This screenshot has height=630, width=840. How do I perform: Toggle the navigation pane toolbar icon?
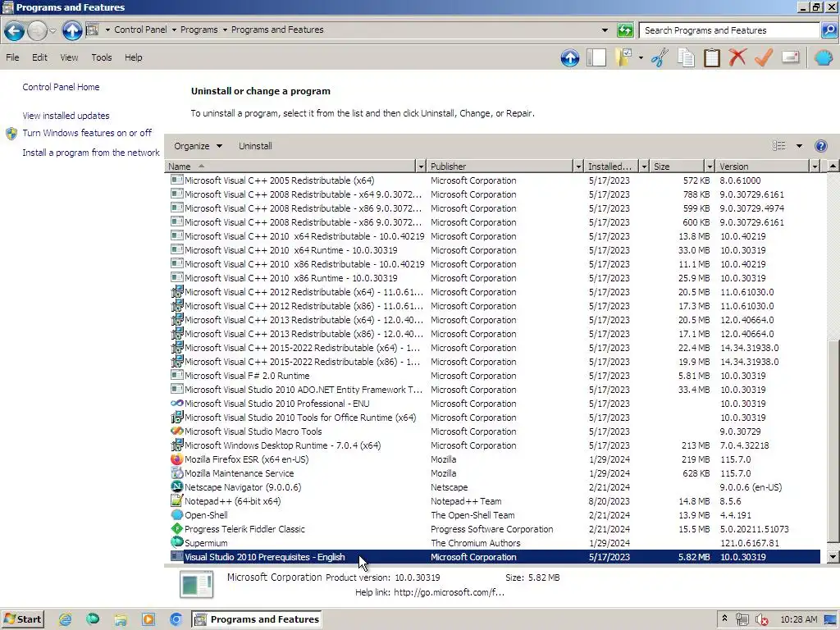(x=596, y=57)
